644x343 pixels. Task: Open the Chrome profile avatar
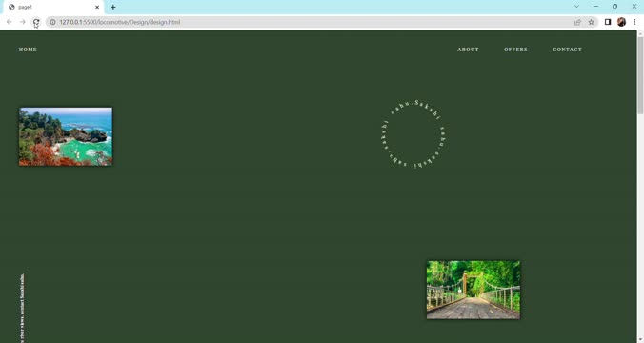621,22
